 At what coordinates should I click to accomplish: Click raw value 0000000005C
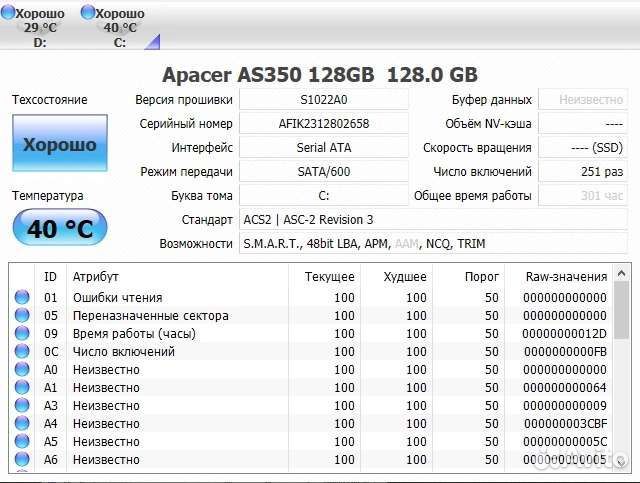tap(565, 441)
